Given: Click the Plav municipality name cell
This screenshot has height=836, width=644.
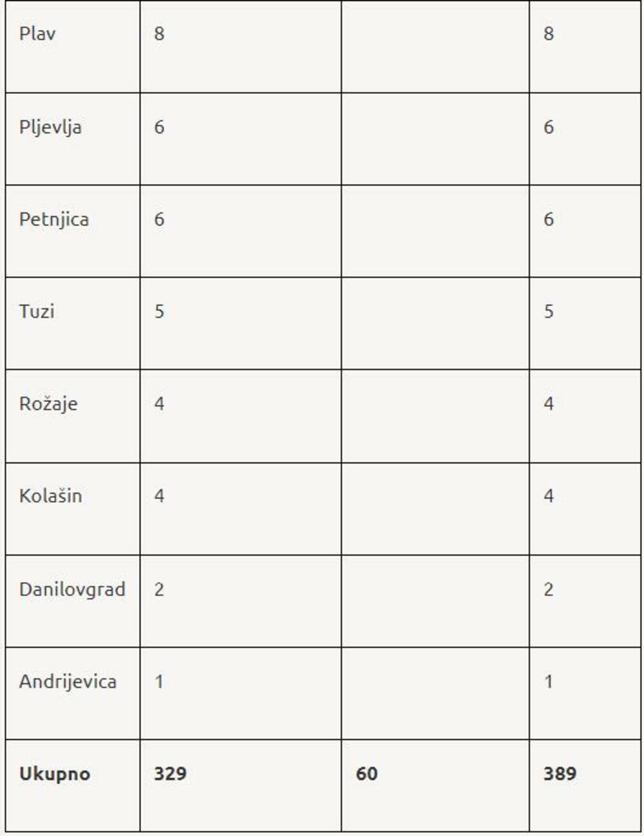Looking at the screenshot, I should click(37, 33).
